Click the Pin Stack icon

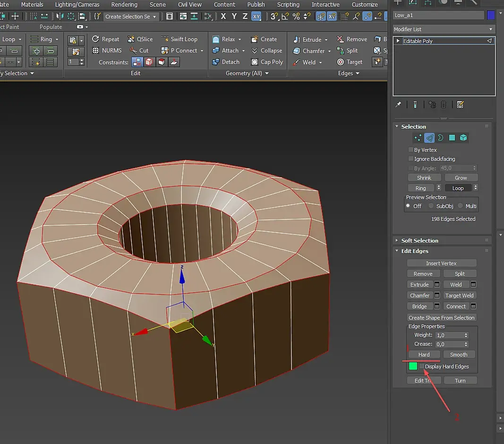(398, 104)
